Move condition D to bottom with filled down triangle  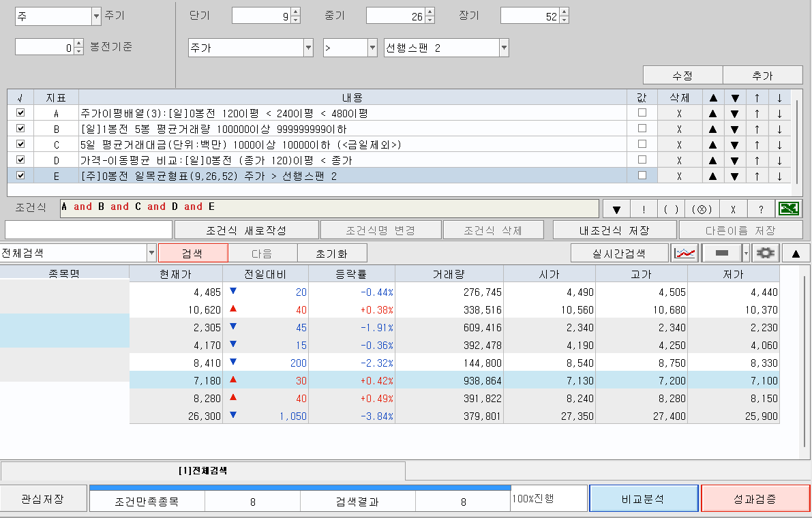[735, 160]
